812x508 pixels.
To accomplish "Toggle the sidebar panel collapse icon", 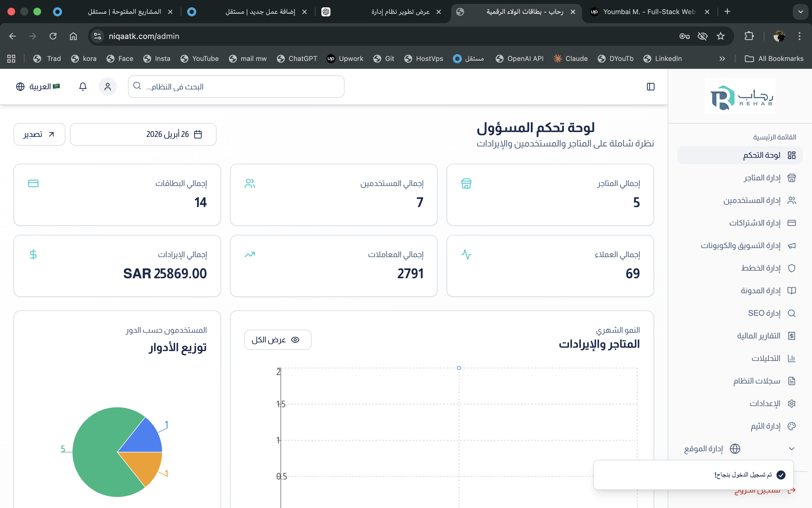I will coord(650,87).
